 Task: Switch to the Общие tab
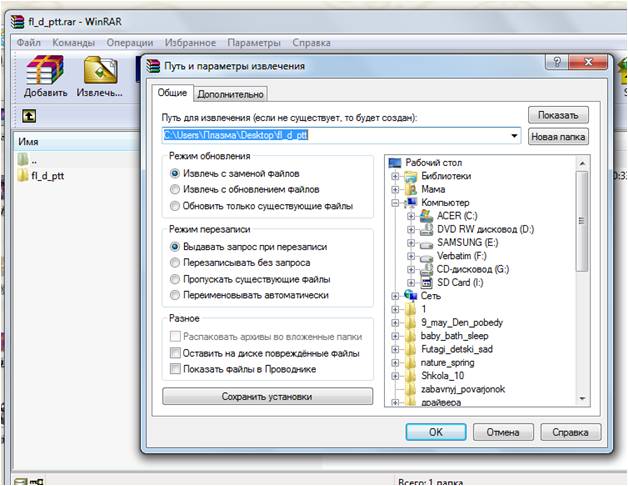[x=172, y=93]
